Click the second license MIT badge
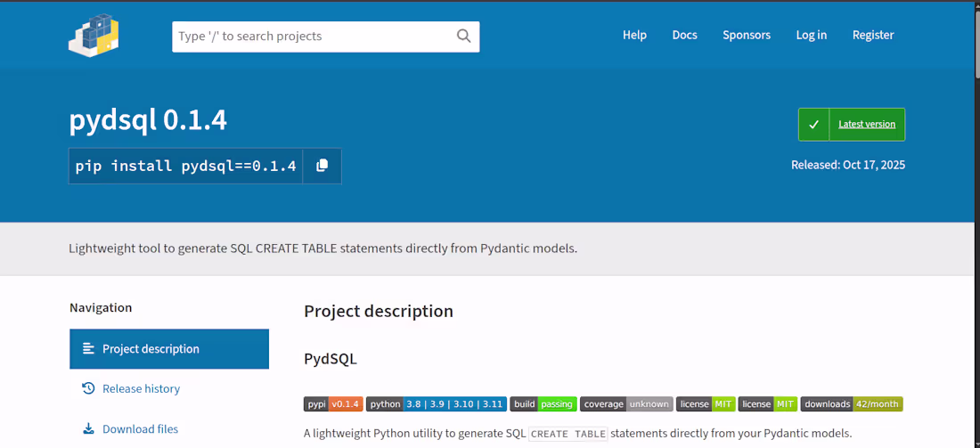The height and width of the screenshot is (448, 980). coord(767,403)
